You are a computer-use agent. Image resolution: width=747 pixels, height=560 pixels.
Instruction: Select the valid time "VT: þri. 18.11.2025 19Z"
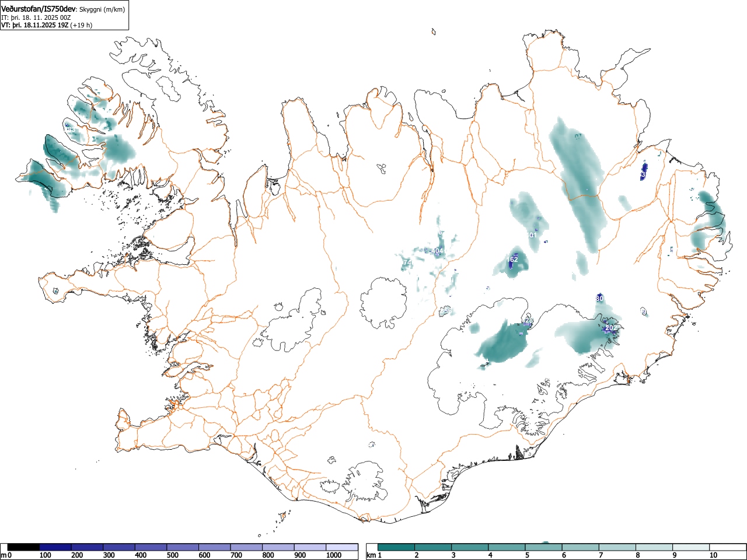click(x=35, y=25)
